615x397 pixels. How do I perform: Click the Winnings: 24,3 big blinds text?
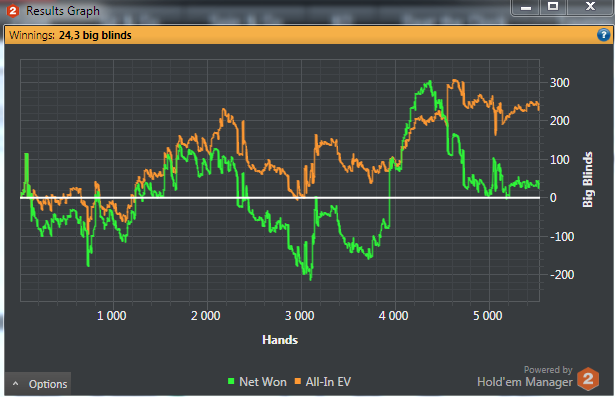coord(70,35)
